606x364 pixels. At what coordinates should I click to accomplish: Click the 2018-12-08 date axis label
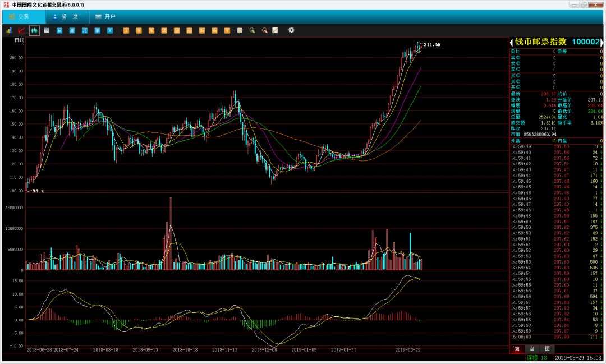click(264, 350)
